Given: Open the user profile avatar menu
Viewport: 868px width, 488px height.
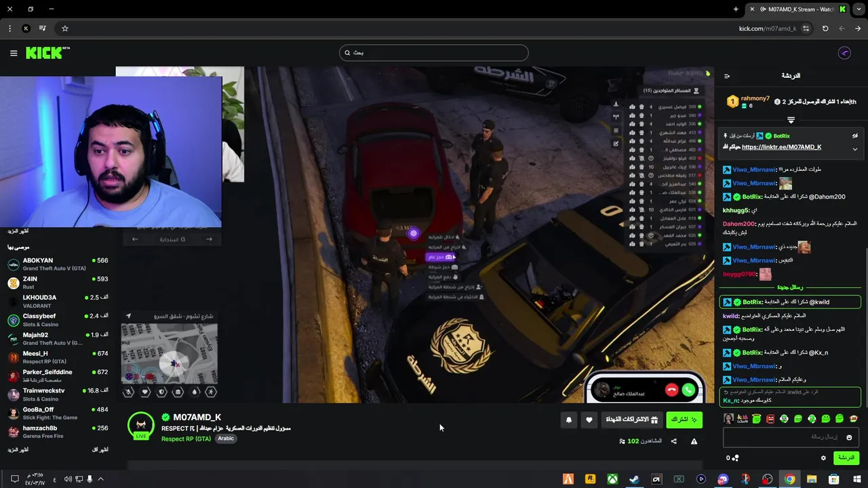Looking at the screenshot, I should 844,53.
